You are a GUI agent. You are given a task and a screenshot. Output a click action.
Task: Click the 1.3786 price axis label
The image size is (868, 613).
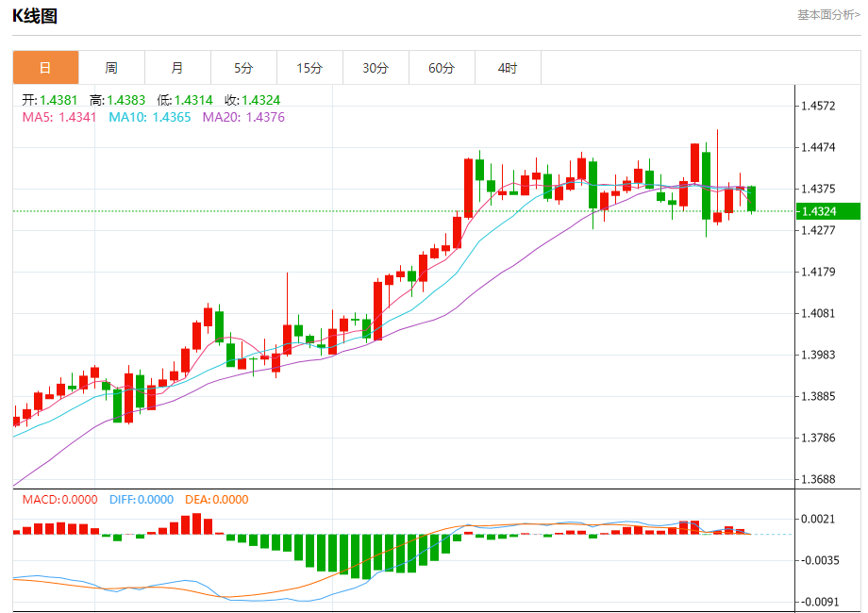(x=818, y=438)
